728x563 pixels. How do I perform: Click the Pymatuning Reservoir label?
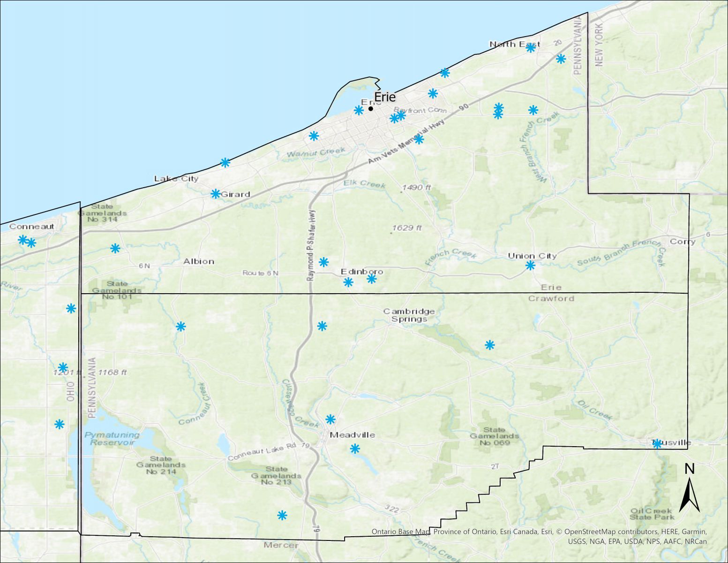pyautogui.click(x=112, y=438)
